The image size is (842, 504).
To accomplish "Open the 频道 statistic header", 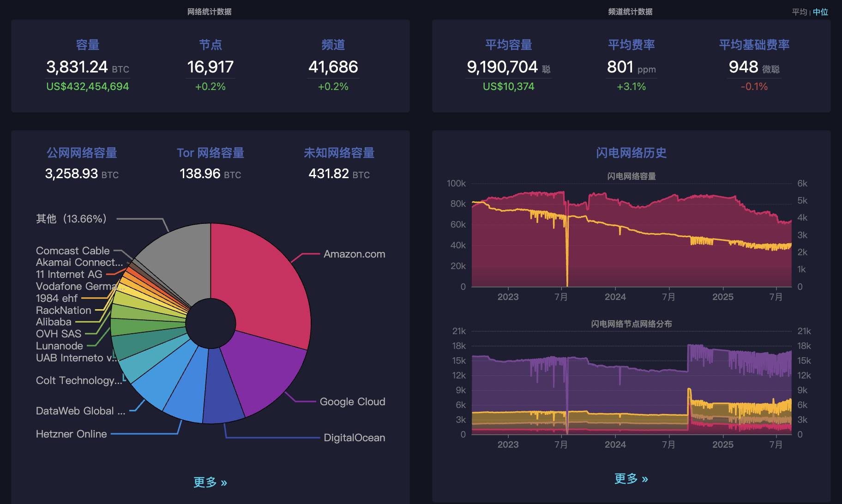I will pos(333,45).
